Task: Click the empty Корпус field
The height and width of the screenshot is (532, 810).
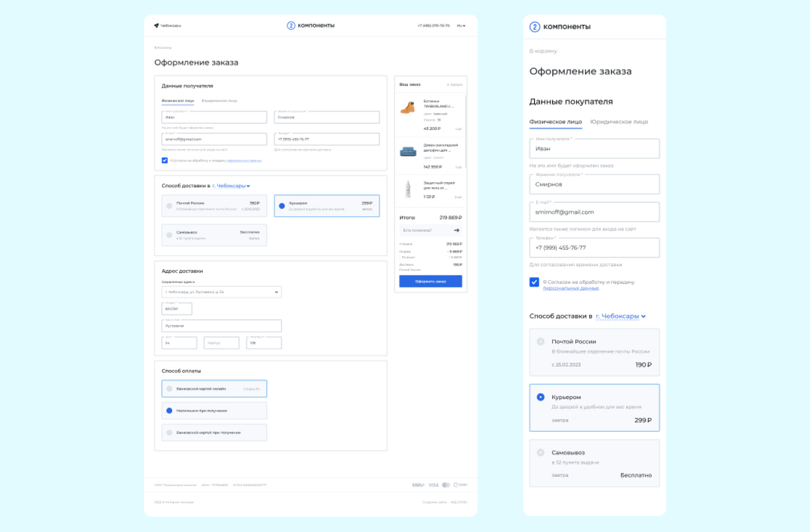Action: 222,343
